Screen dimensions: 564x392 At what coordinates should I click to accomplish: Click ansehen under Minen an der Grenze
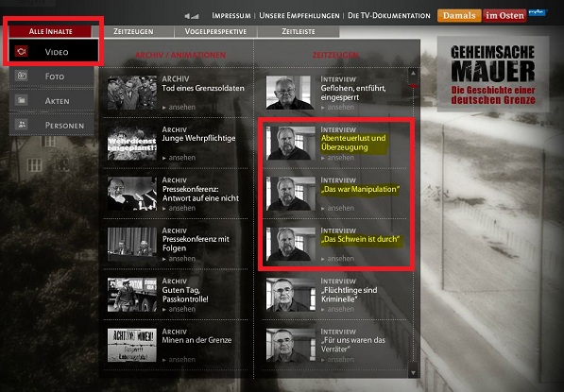(179, 360)
